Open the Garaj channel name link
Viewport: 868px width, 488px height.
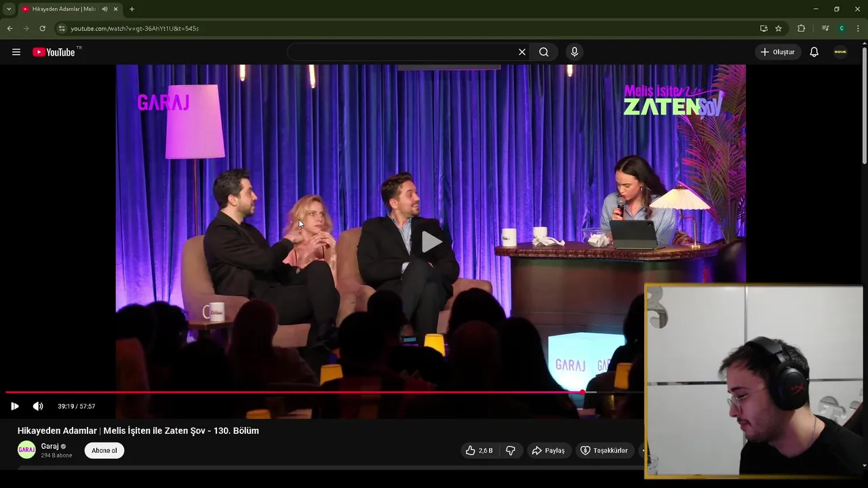tap(50, 446)
